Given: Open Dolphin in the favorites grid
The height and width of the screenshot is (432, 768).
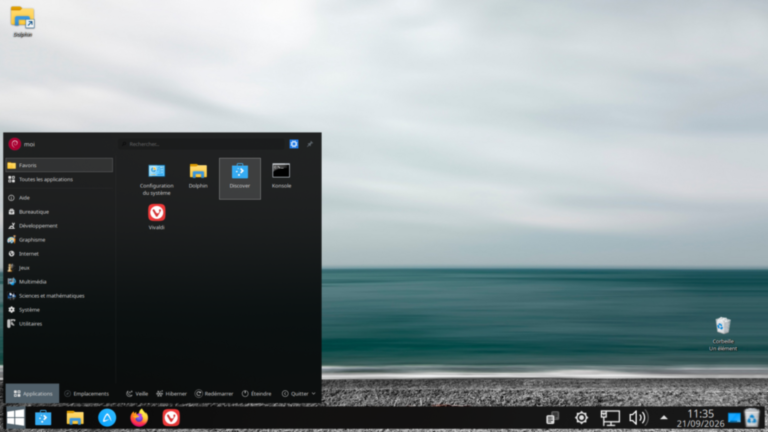Looking at the screenshot, I should click(198, 175).
